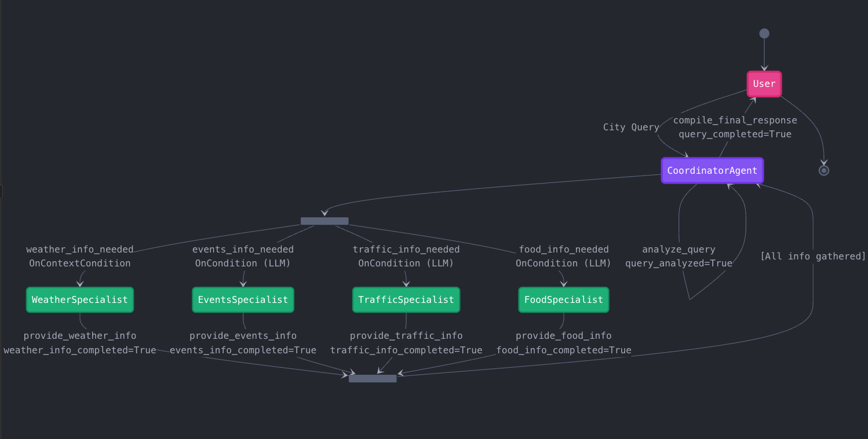The height and width of the screenshot is (439, 868).
Task: Select the provide_traffic_info label
Action: 406,336
